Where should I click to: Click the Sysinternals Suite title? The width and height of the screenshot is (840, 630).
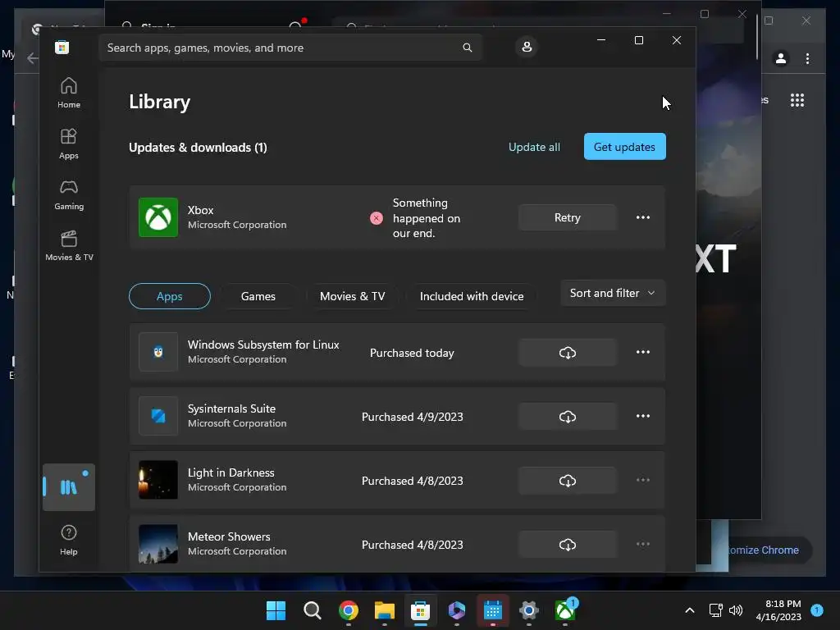(231, 409)
